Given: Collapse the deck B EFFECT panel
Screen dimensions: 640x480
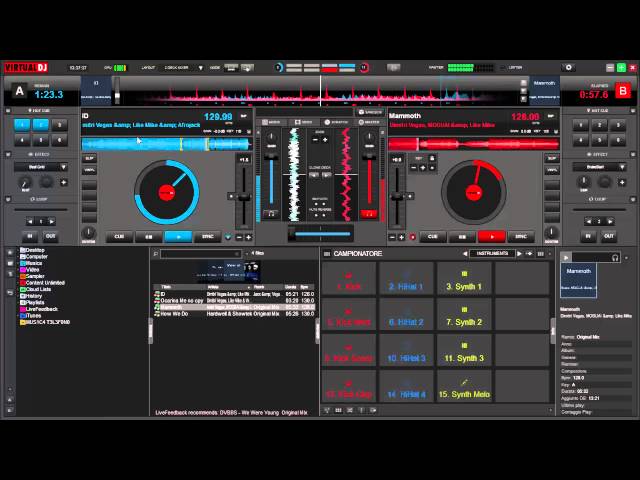Looking at the screenshot, I should pyautogui.click(x=633, y=154).
